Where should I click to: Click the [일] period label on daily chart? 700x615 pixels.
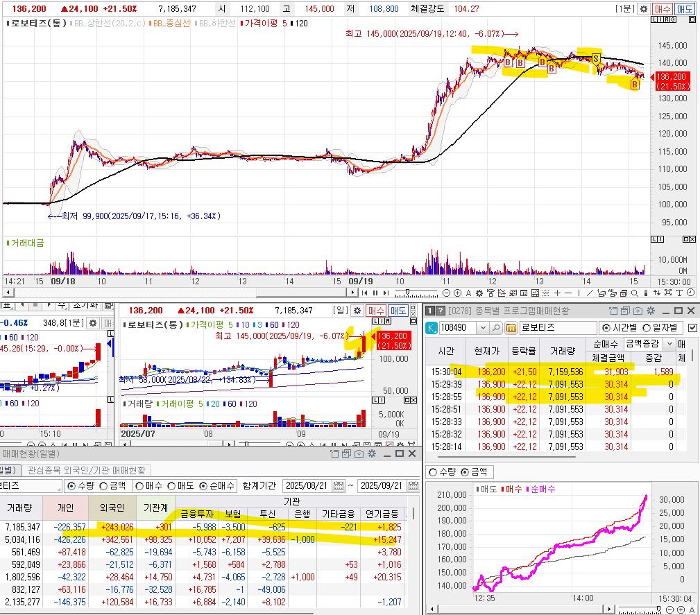[341, 310]
